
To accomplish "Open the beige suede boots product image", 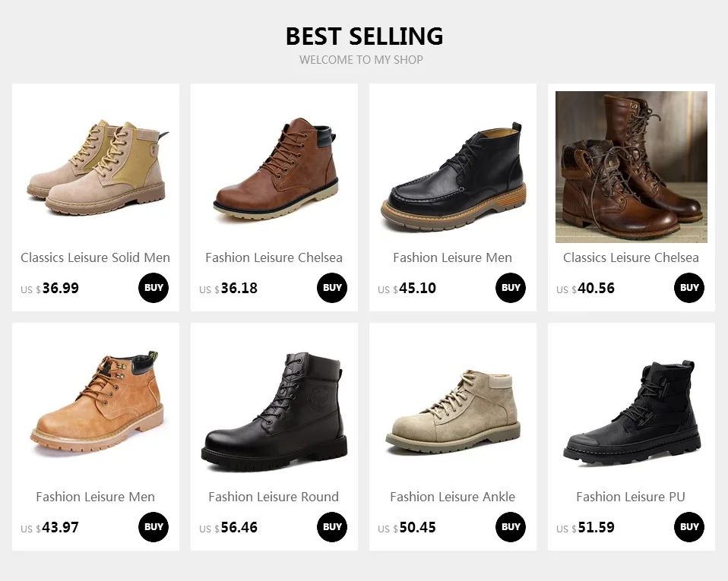I will coord(96,167).
